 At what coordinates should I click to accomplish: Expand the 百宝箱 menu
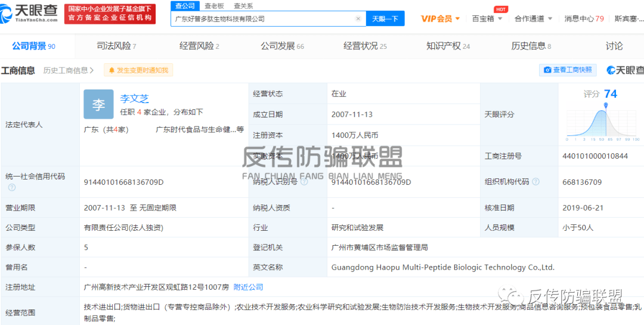(487, 18)
